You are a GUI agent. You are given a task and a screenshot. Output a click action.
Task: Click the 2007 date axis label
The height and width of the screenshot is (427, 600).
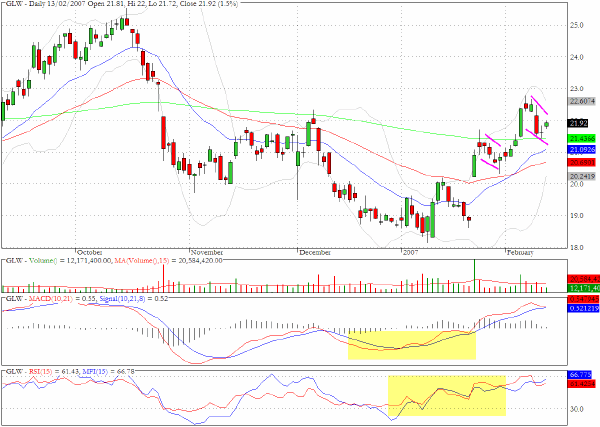[x=410, y=253]
